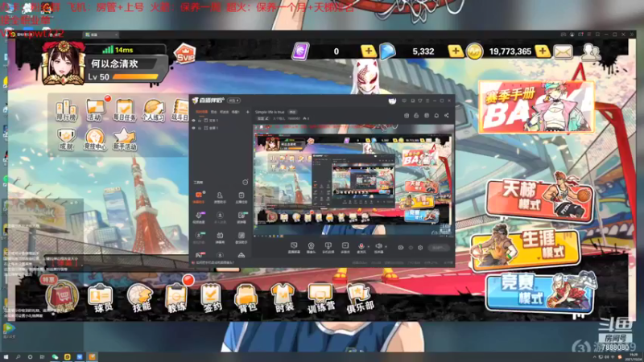The height and width of the screenshot is (362, 644).
Task: Start 天梯模式 ladder mode
Action: (539, 197)
